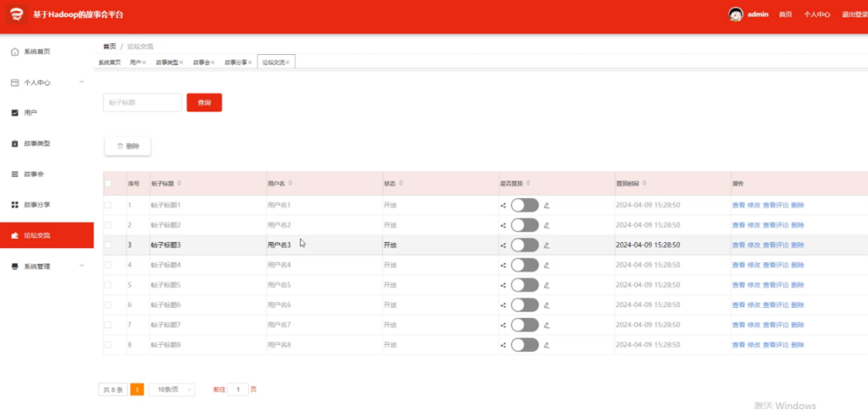Image resolution: width=868 pixels, height=410 pixels.
Task: Click the share icon in the 帖子标题1 row
Action: coord(503,205)
